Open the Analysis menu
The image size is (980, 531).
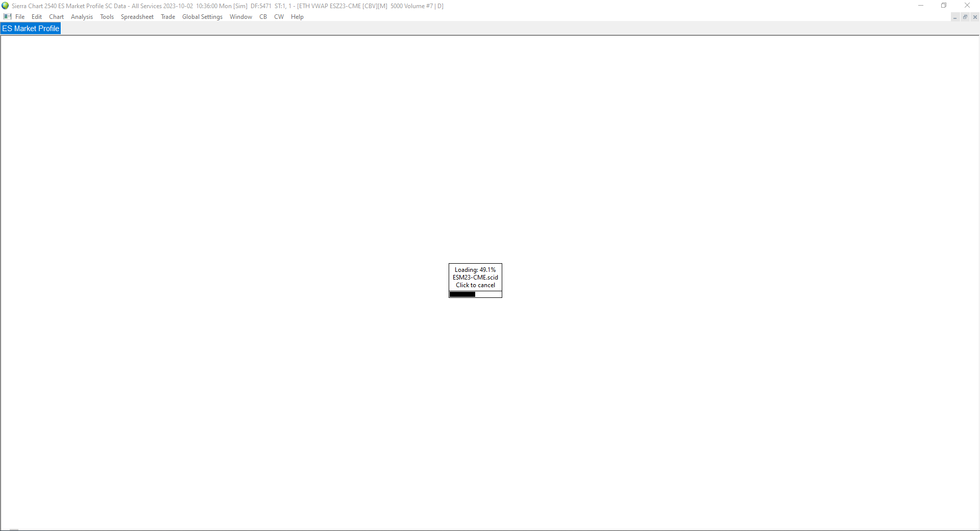coord(82,17)
